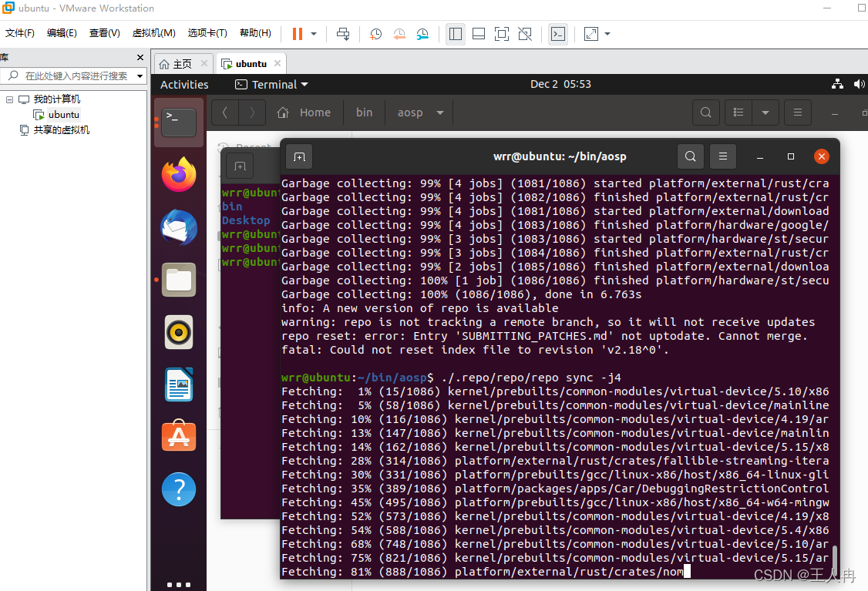Launch Firefox from the dock
Viewport: 868px width, 591px height.
(x=179, y=174)
